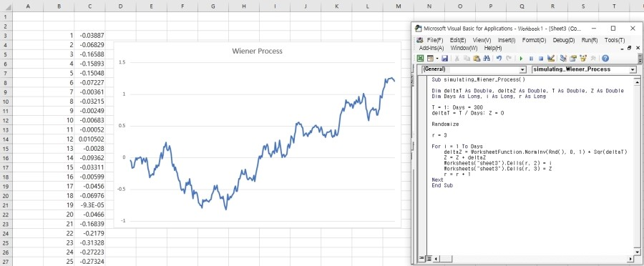Screen dimensions: 644x266
Task: Open VBA Help with the question mark icon
Action: tap(605, 59)
